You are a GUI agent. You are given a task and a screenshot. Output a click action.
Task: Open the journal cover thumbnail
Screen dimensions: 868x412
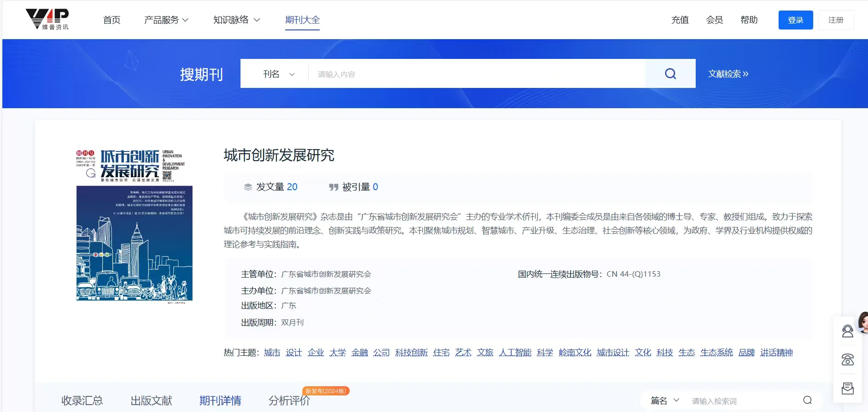tap(134, 226)
